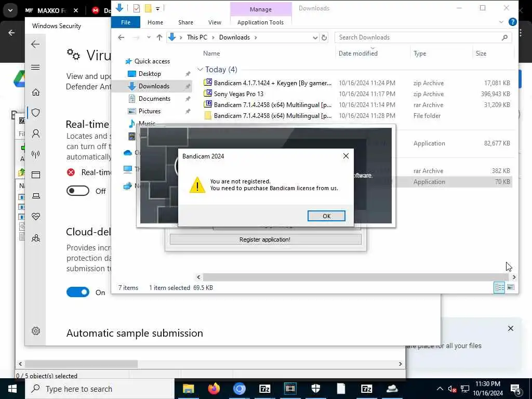Select the Sony Vegas Pro 13 archive

click(x=238, y=94)
